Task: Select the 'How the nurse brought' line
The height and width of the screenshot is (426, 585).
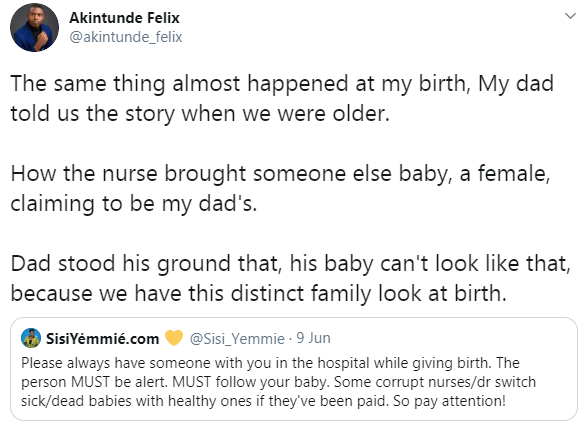Action: pyautogui.click(x=280, y=173)
